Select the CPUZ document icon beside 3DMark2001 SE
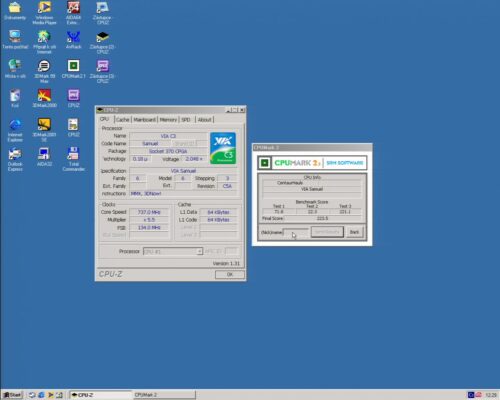Viewport: 500px width, 400px height. pos(73,127)
